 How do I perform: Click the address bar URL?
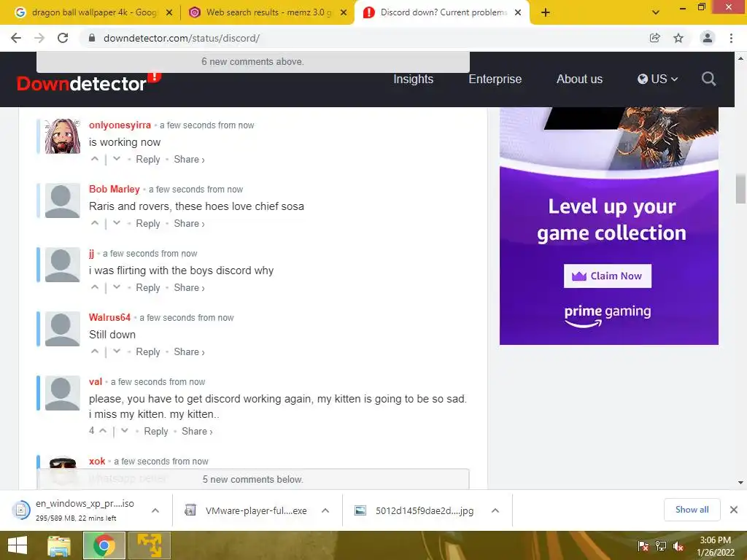coord(181,38)
